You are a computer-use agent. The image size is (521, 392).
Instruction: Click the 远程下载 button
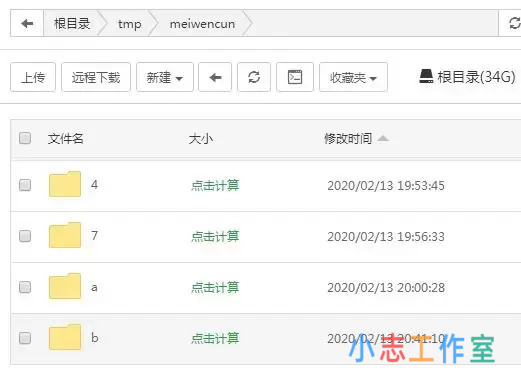[x=96, y=77]
